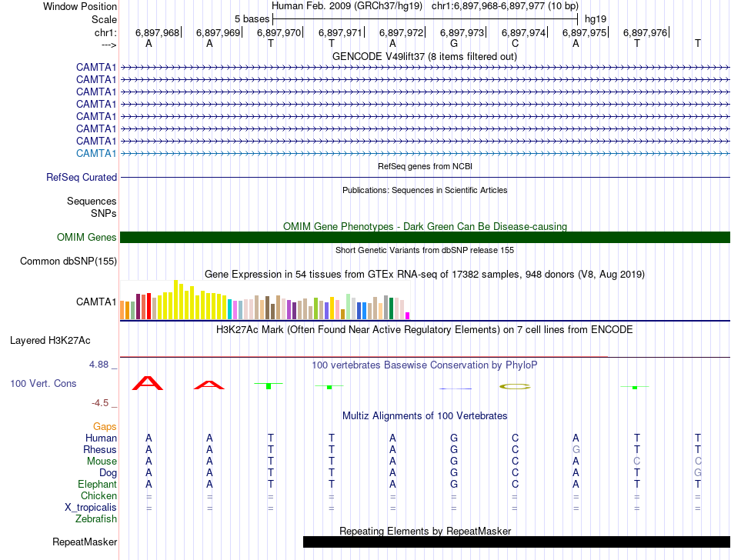This screenshot has width=731, height=560.
Task: Click the chr1:6,897,968-6,897,977 (10 bp) position text
Action: [x=505, y=6]
